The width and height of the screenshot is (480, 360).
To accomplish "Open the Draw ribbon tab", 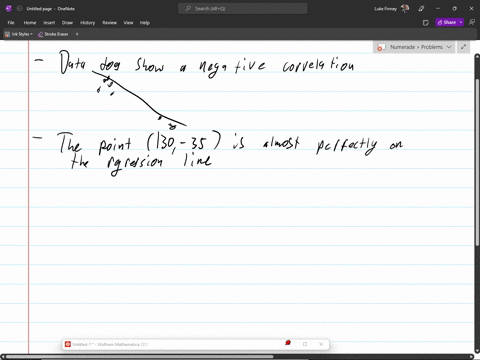I will click(67, 23).
